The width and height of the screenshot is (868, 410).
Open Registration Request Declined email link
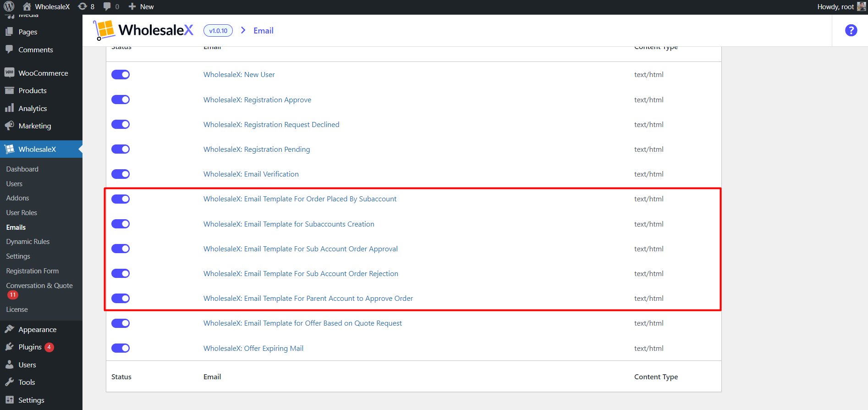point(271,124)
